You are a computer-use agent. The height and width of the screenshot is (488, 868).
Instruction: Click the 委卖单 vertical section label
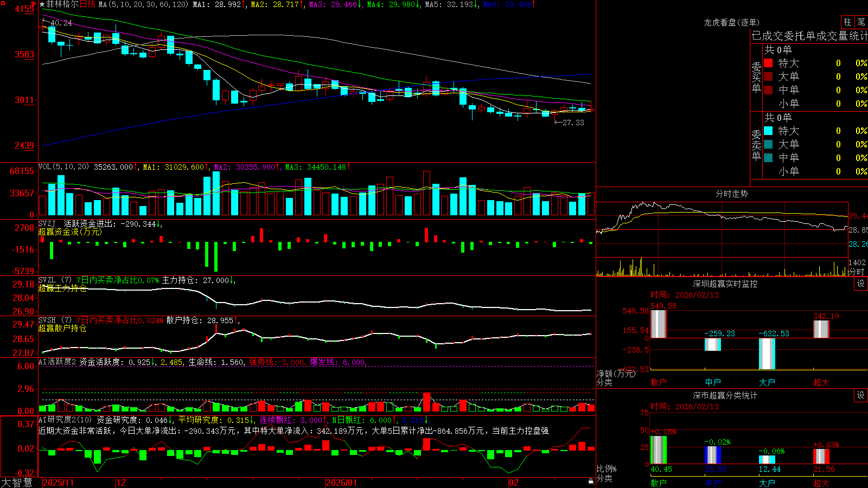tap(756, 145)
